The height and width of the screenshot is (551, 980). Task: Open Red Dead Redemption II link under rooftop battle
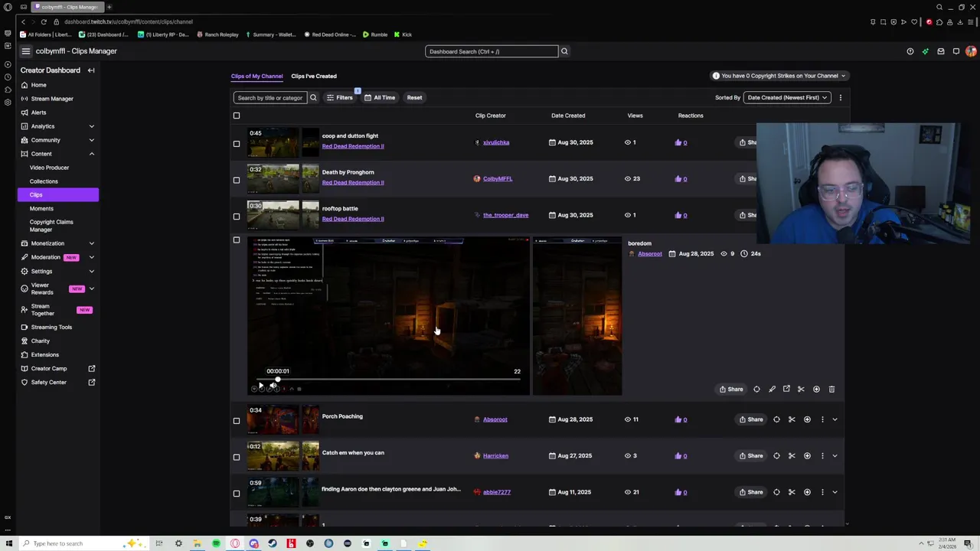click(353, 219)
